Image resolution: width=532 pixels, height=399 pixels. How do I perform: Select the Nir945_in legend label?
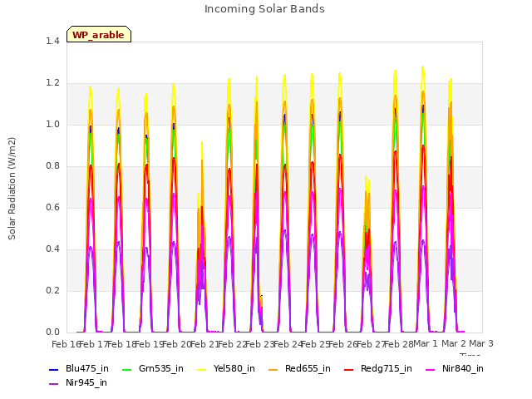click(86, 383)
